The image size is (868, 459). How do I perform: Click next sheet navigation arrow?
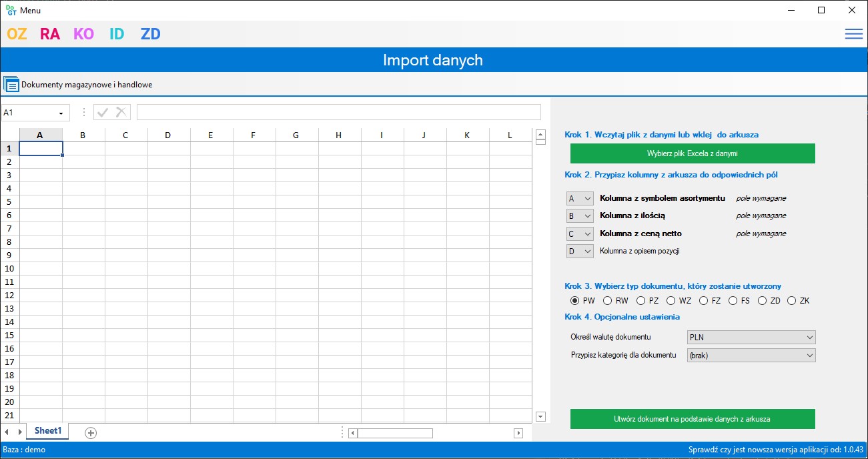pos(19,433)
